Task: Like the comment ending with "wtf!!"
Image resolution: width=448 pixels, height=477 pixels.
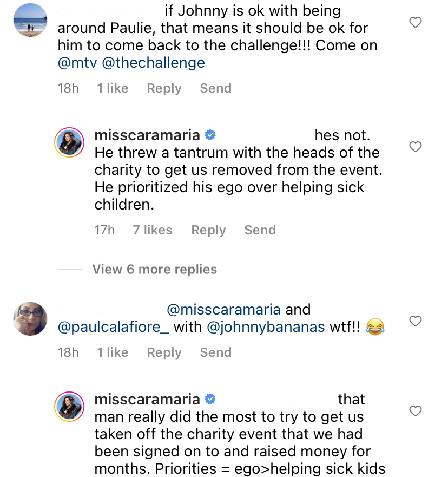Action: click(x=415, y=321)
